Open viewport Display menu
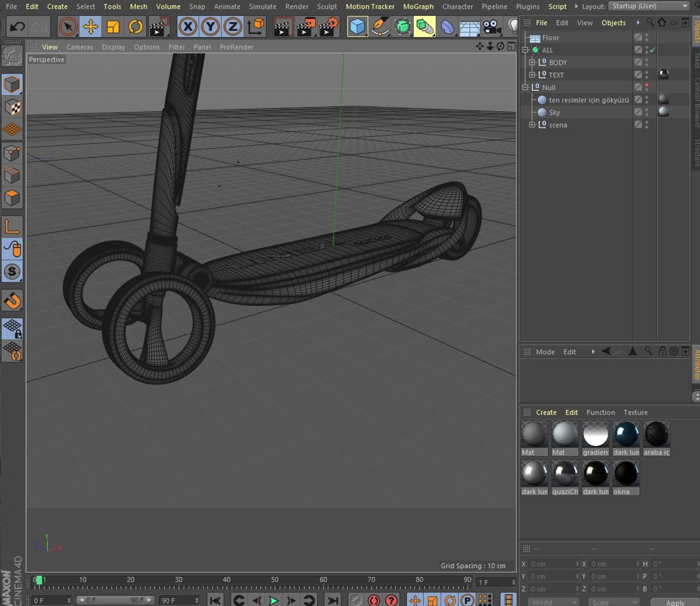Image resolution: width=700 pixels, height=606 pixels. click(x=113, y=47)
